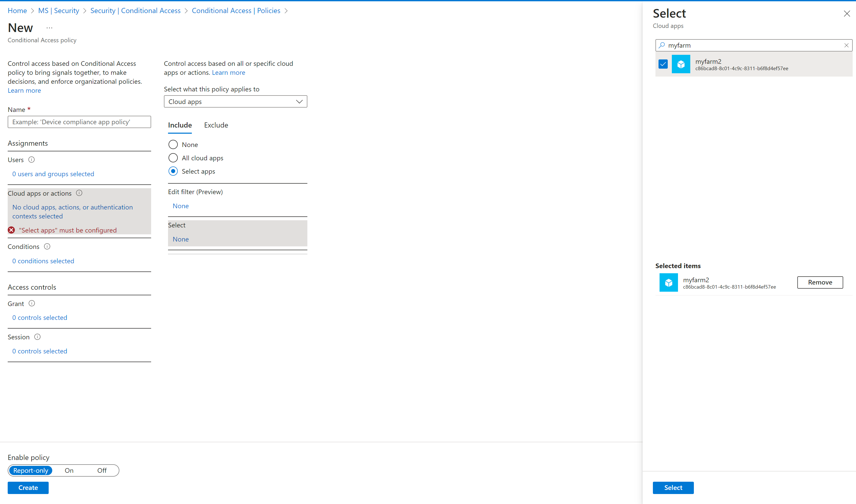Click the "Select apps" must be configured message
The width and height of the screenshot is (856, 504).
68,230
